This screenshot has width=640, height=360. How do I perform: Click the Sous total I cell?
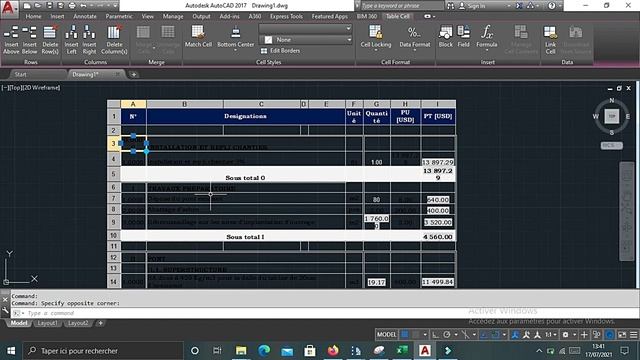pyautogui.click(x=245, y=237)
